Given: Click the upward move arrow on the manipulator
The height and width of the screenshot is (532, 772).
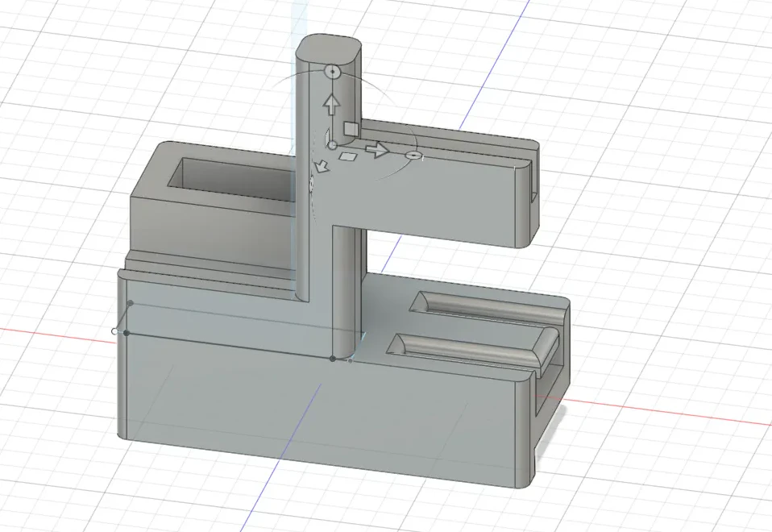Looking at the screenshot, I should 332,105.
